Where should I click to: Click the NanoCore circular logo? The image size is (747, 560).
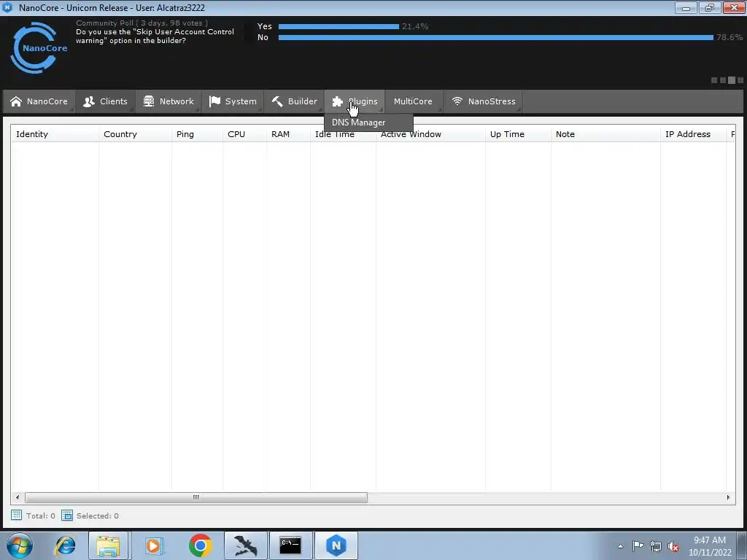point(38,47)
